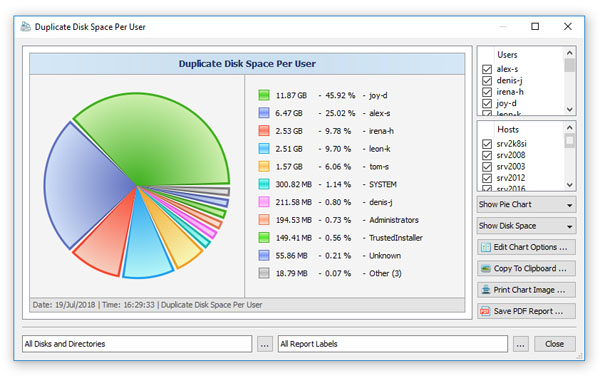Open the Show Pie Chart dropdown
The width and height of the screenshot is (600, 378).
click(x=526, y=205)
